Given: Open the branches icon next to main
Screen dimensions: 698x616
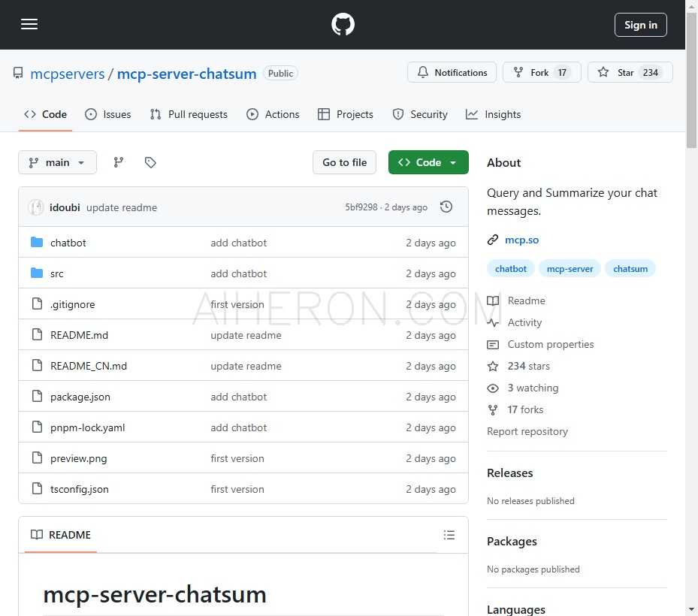Looking at the screenshot, I should tap(119, 162).
